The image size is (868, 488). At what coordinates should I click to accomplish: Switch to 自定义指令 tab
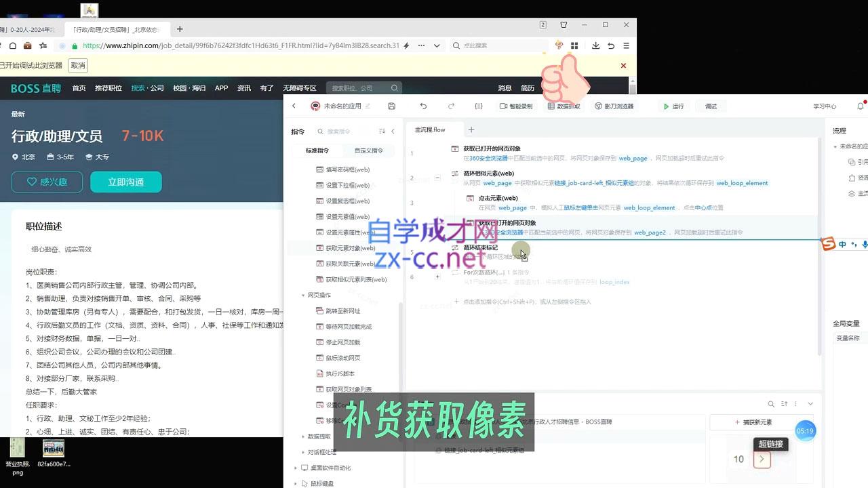click(x=369, y=150)
